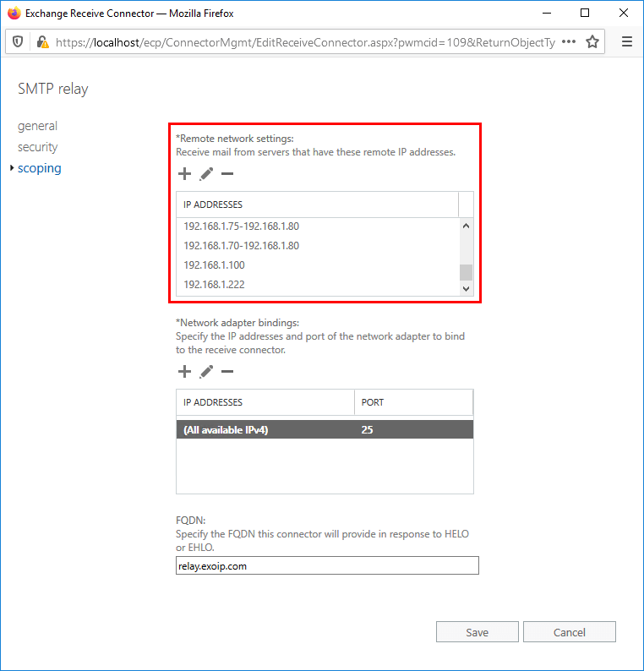
Task: Switch to the security tab
Action: [38, 147]
